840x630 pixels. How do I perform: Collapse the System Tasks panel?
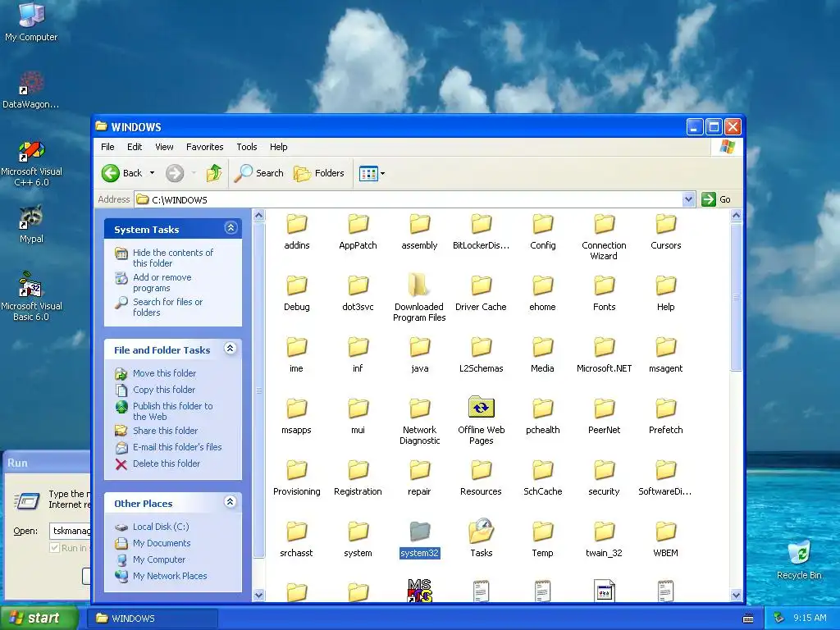click(231, 228)
